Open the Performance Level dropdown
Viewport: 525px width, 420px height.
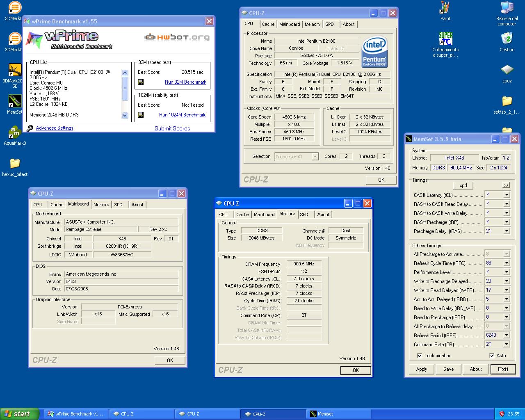click(x=507, y=272)
